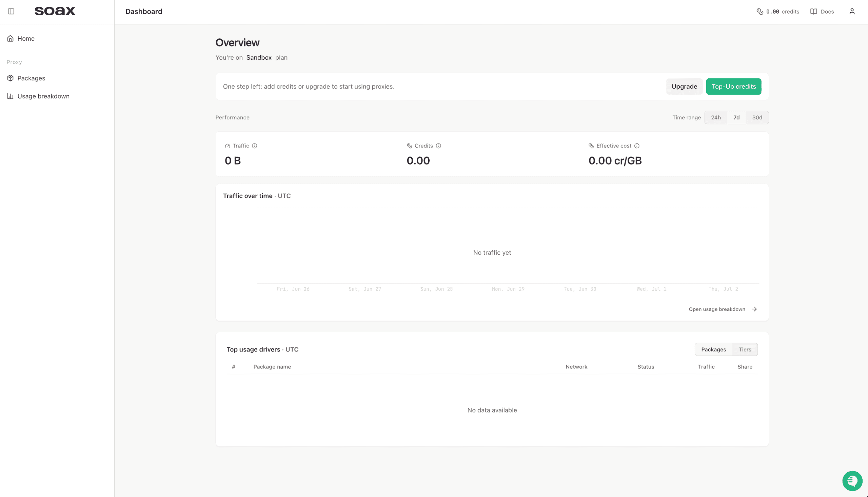Click the 0.00 credits balance in header
This screenshot has height=497, width=868.
(777, 12)
